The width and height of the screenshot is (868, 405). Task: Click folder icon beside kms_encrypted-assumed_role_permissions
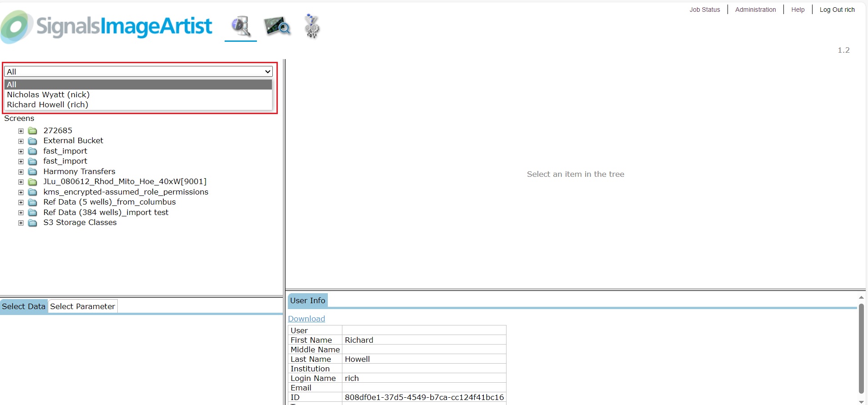click(33, 192)
